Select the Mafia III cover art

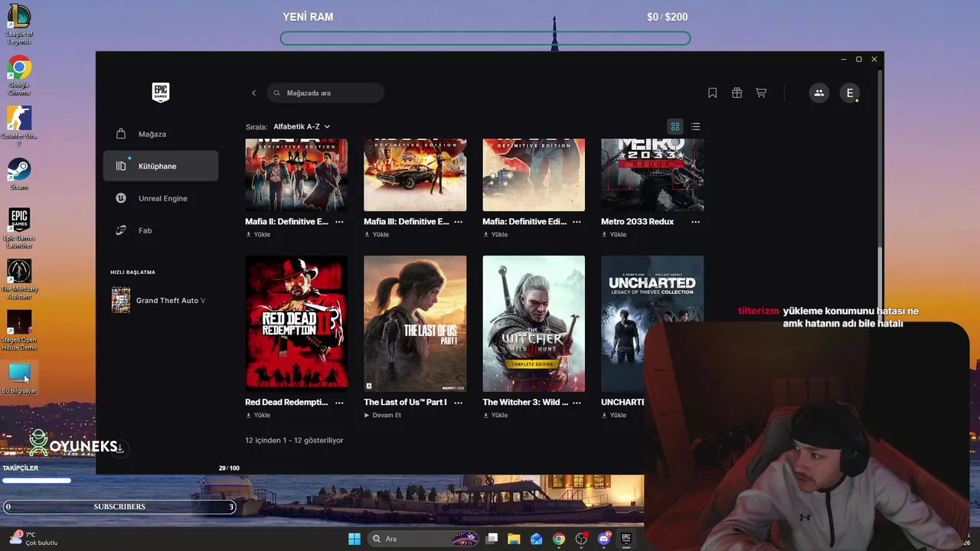(415, 174)
